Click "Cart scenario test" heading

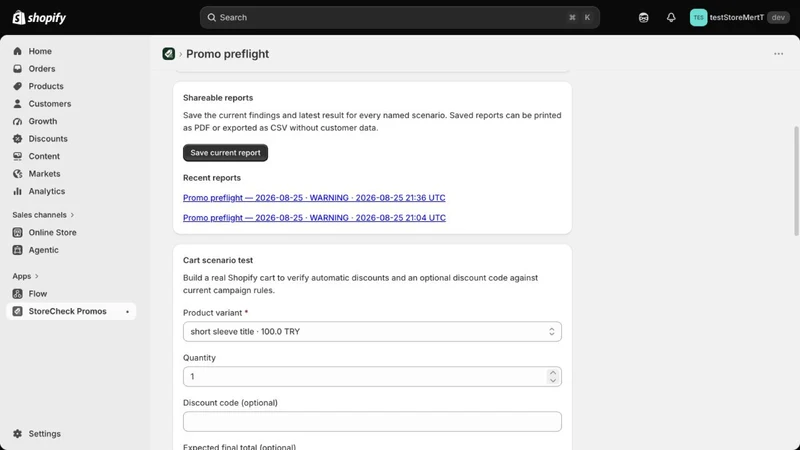point(218,260)
